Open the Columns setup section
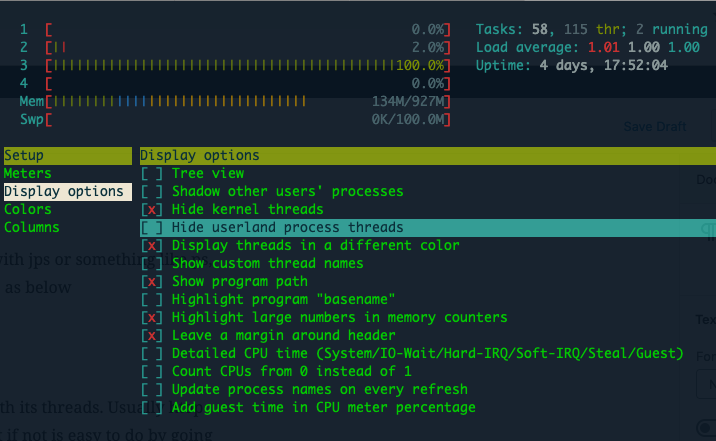716x441 pixels. 32,228
